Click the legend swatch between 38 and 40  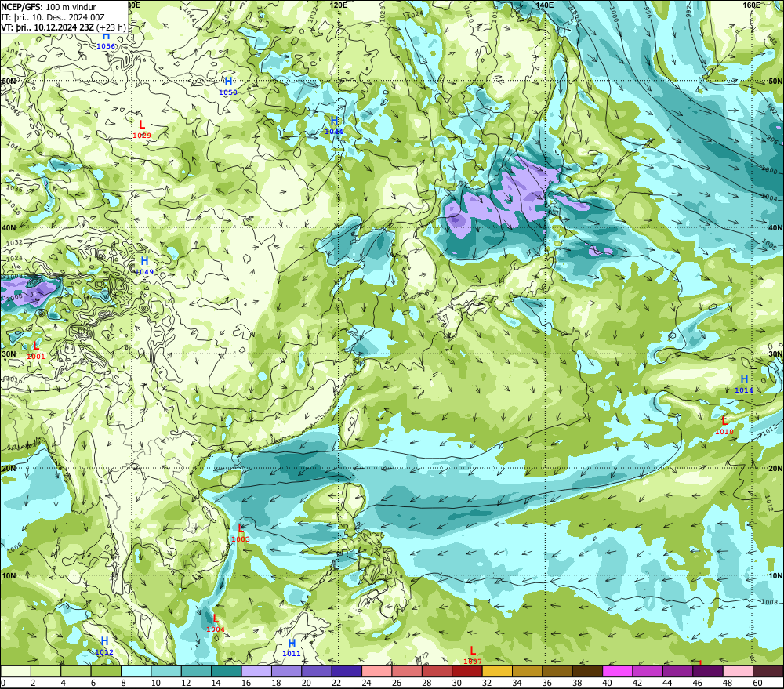587,671
